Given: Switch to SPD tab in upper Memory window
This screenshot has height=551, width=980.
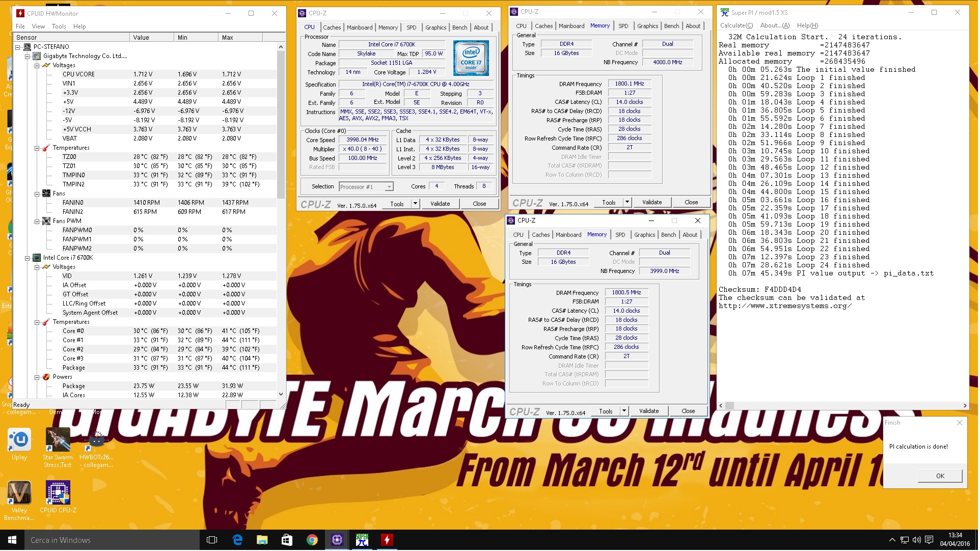Looking at the screenshot, I should (623, 26).
